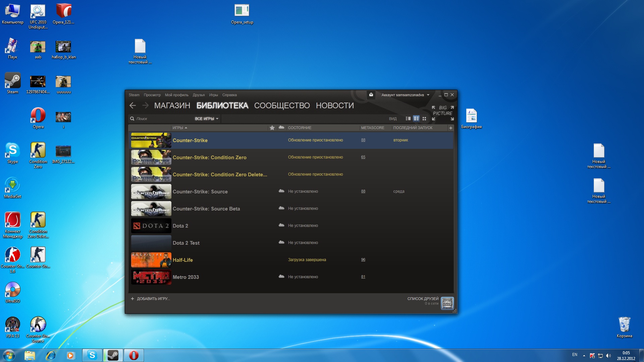Open Steam menu in menu bar
Image resolution: width=644 pixels, height=362 pixels.
[134, 95]
